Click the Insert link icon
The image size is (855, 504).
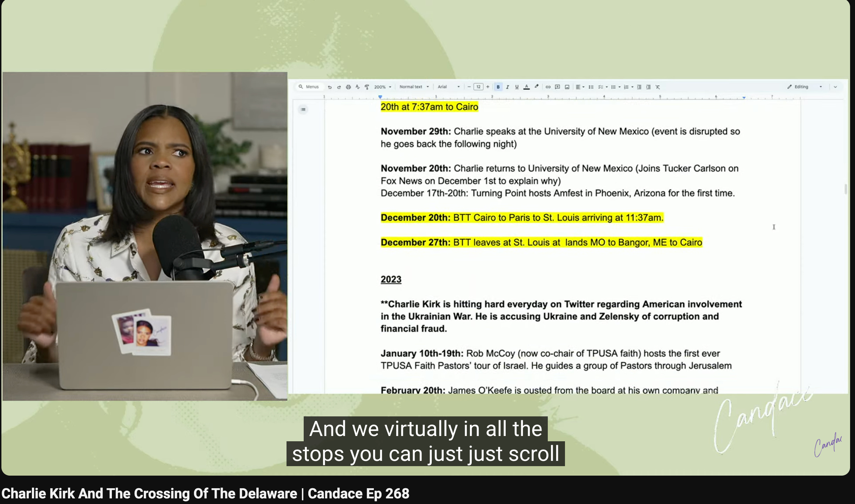(x=548, y=87)
